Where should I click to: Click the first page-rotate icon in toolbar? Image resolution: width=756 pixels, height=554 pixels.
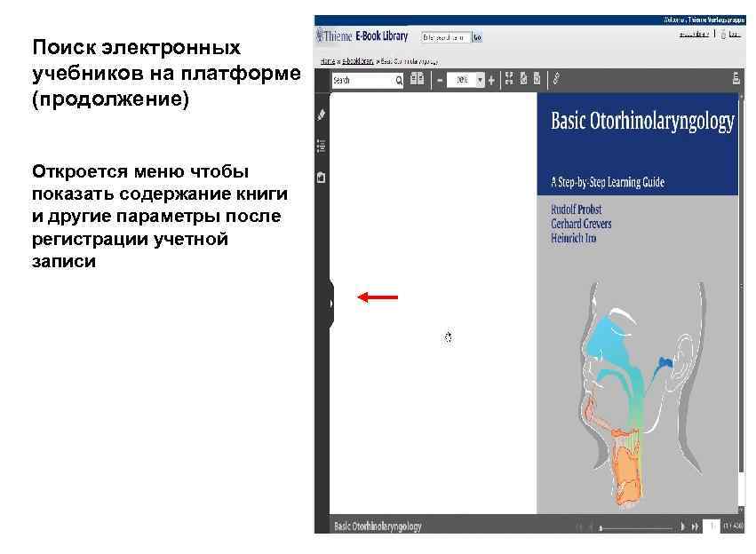[523, 79]
